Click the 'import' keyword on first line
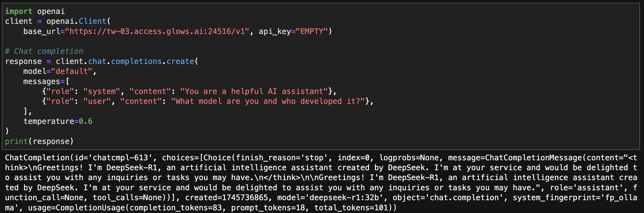This screenshot has height=213, width=644. pyautogui.click(x=18, y=11)
